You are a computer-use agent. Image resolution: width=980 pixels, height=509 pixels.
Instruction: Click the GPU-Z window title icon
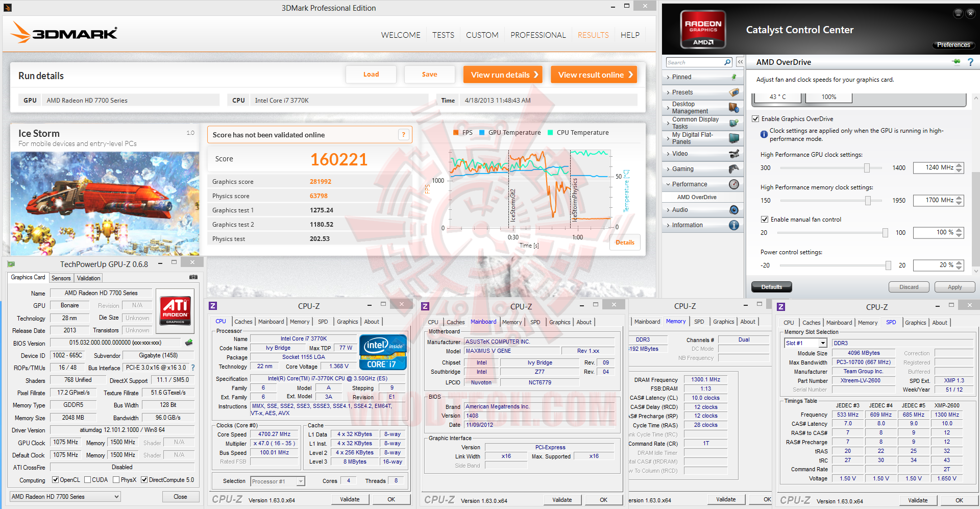11,264
